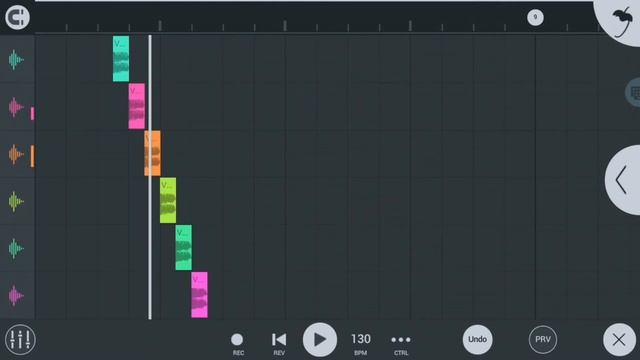
Task: Select the yellow-green fourth track icon
Action: [16, 202]
